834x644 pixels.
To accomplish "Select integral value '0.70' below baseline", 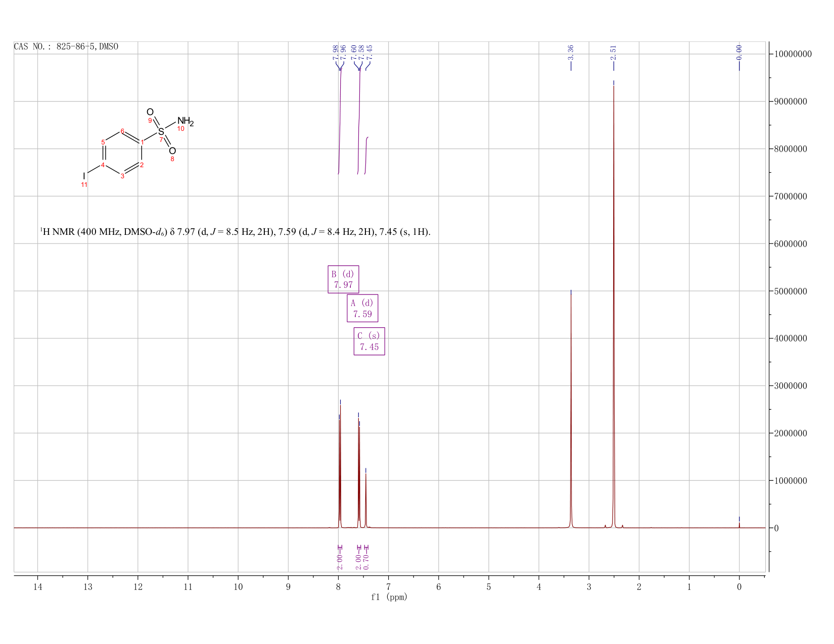I will pyautogui.click(x=366, y=562).
